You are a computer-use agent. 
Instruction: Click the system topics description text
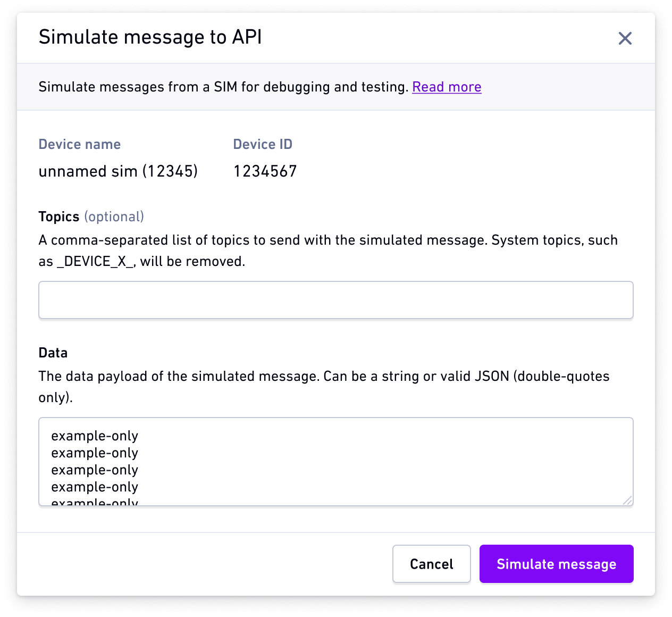pos(327,251)
